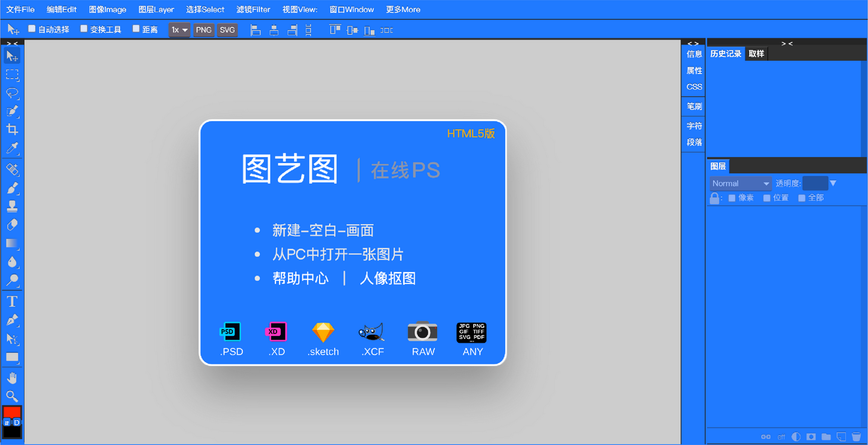The height and width of the screenshot is (445, 868).
Task: Select the Gradient tool
Action: [x=12, y=243]
